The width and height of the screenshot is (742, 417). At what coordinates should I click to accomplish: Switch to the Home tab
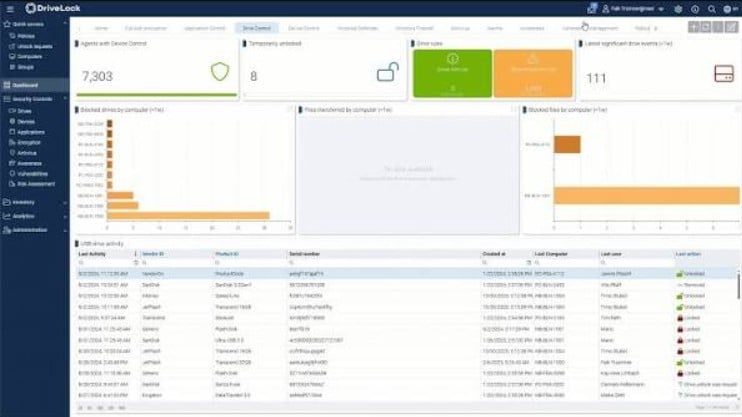[x=101, y=28]
